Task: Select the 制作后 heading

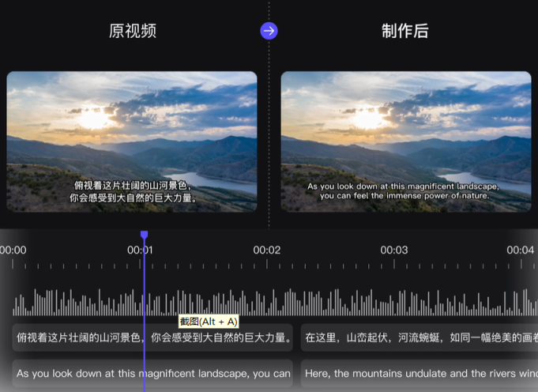Action: tap(404, 32)
